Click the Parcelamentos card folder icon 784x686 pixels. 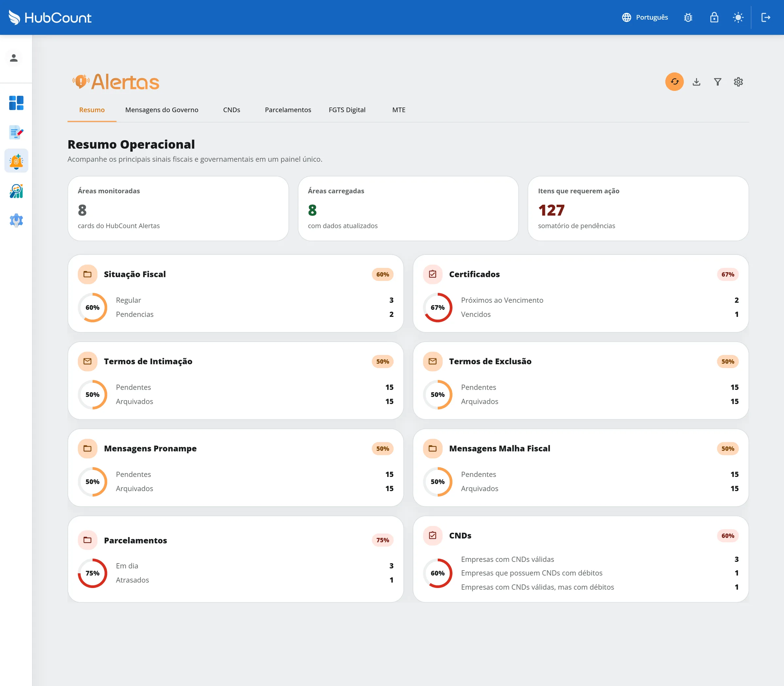pyautogui.click(x=87, y=540)
